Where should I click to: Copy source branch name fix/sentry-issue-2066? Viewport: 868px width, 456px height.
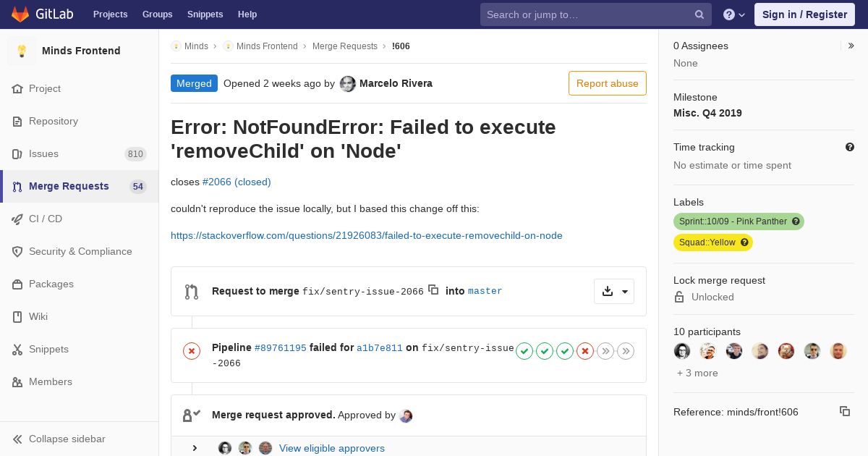(433, 290)
